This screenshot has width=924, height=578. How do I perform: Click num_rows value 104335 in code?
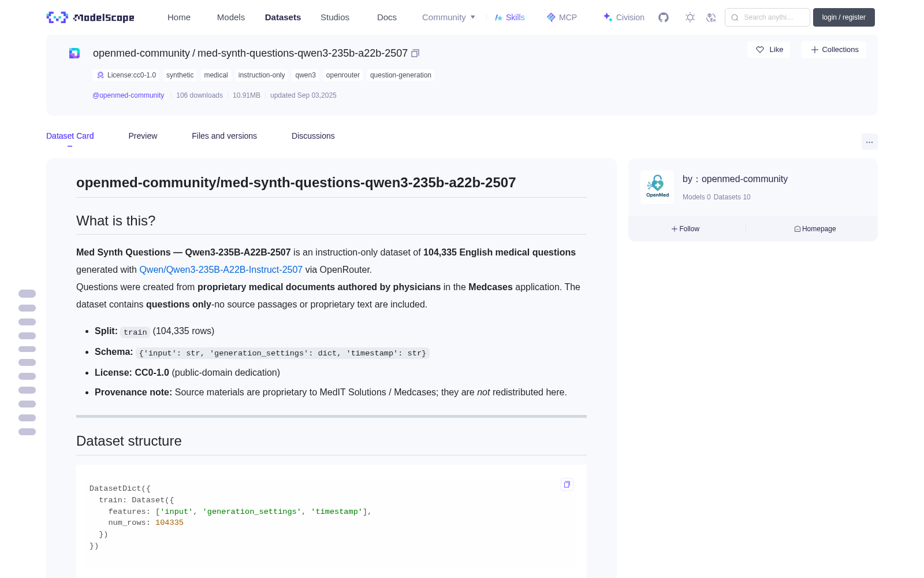pyautogui.click(x=169, y=523)
